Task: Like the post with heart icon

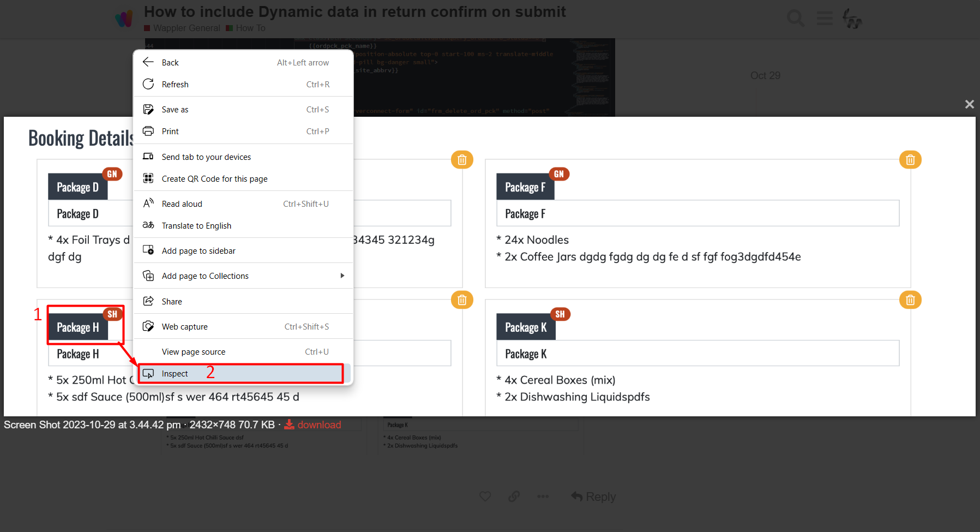Action: (x=485, y=497)
